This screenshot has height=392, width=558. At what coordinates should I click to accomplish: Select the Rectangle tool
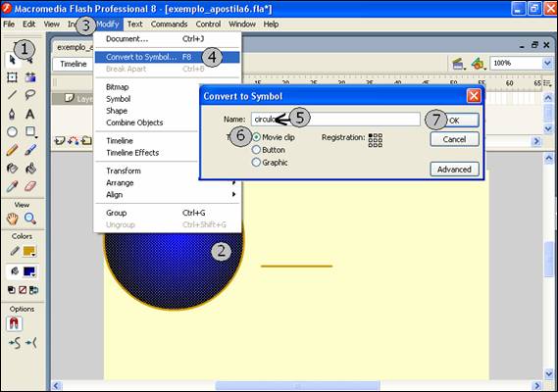[x=30, y=132]
